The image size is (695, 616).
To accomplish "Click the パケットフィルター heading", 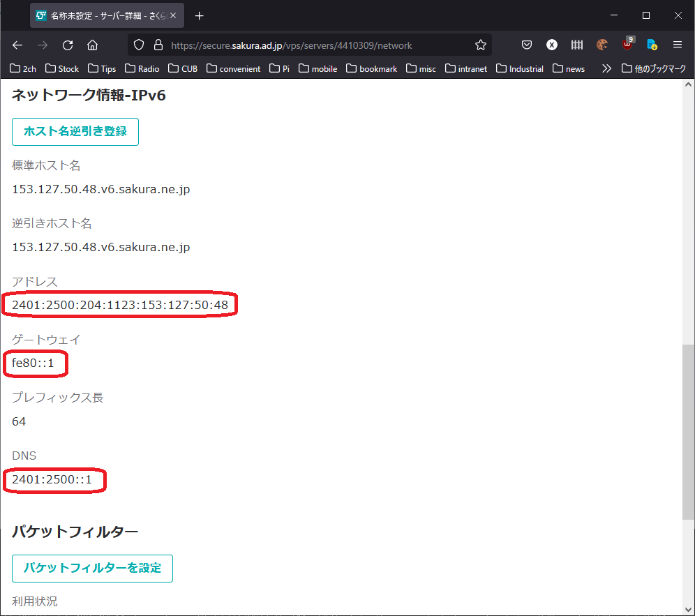I will [x=75, y=532].
